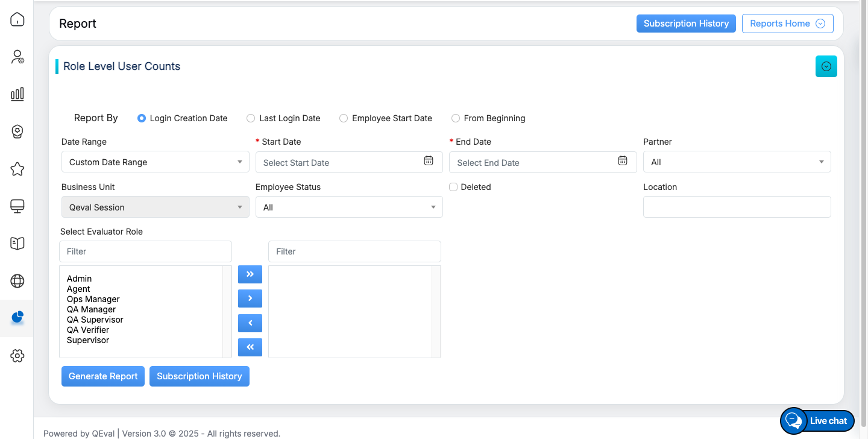
Task: Open the Start Date calendar icon
Action: (x=429, y=161)
